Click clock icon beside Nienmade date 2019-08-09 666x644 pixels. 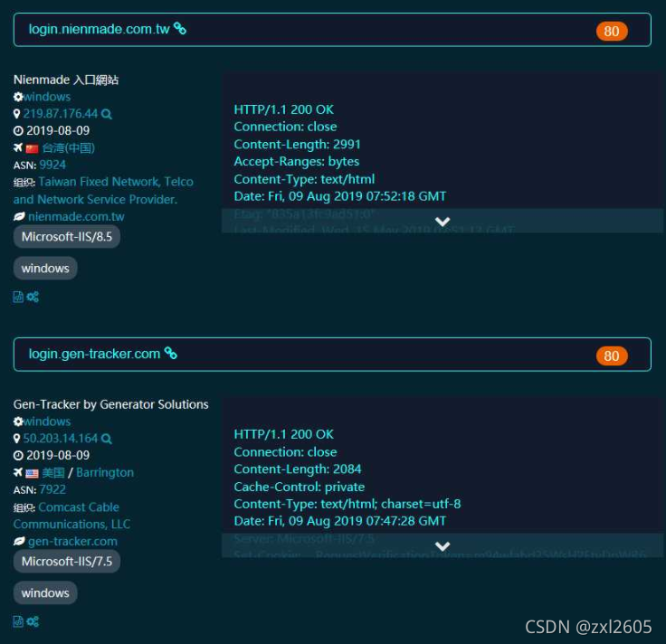tap(18, 131)
